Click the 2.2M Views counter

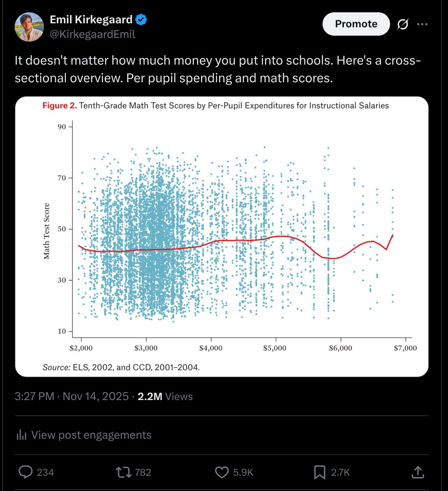(150, 396)
